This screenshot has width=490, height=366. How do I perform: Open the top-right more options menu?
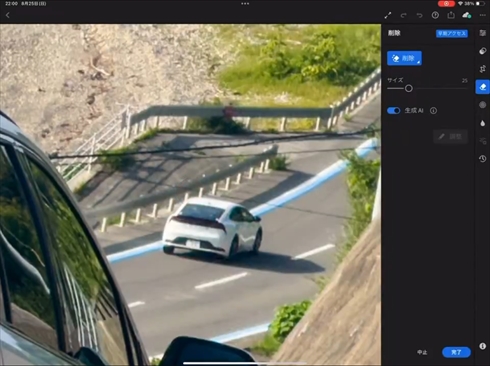[483, 15]
